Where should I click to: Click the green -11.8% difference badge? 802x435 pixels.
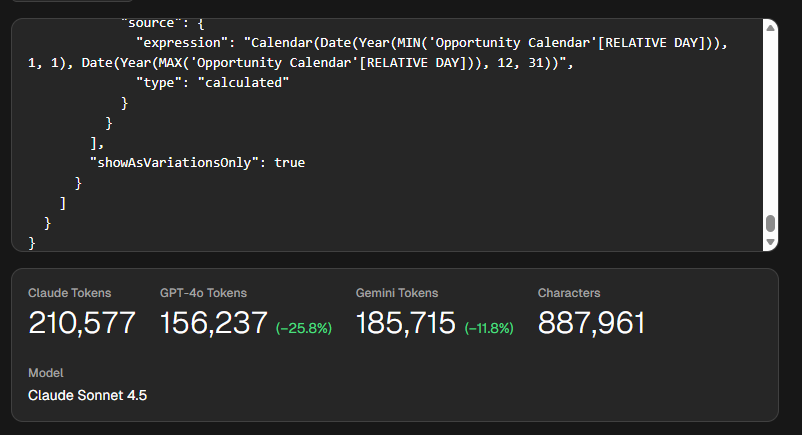(x=489, y=327)
